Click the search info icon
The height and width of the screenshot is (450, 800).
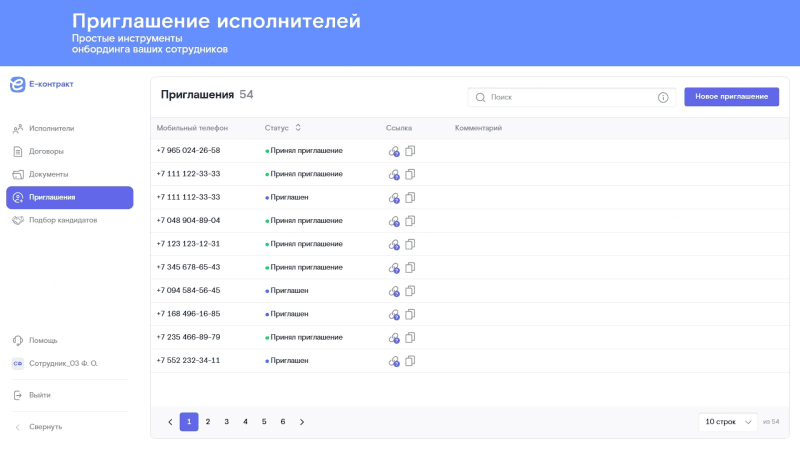(x=663, y=97)
